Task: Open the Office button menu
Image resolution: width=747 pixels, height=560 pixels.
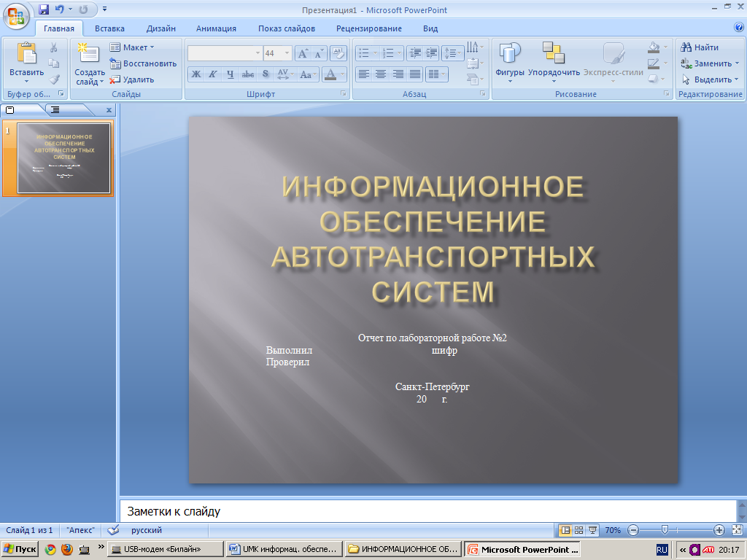Action: tap(15, 16)
